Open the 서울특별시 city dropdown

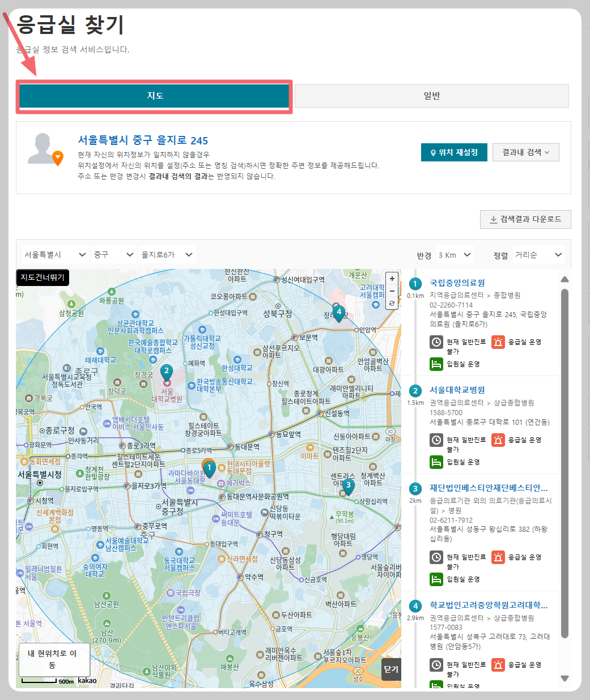point(54,255)
